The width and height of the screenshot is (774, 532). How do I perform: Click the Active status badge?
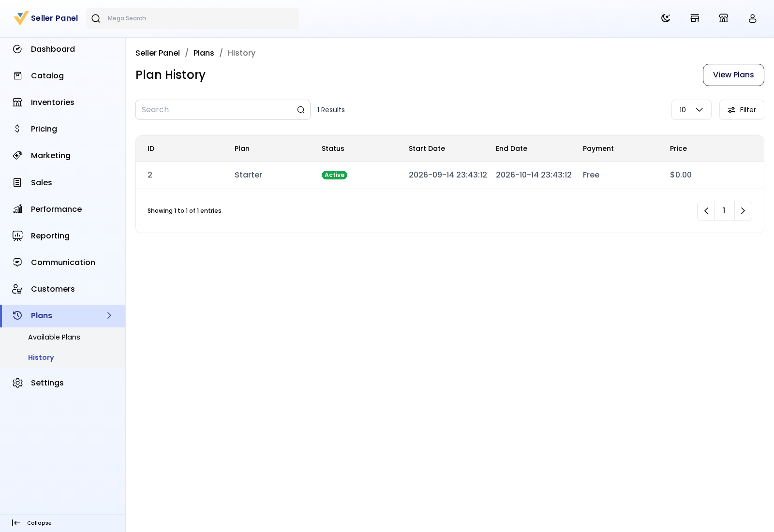click(334, 175)
